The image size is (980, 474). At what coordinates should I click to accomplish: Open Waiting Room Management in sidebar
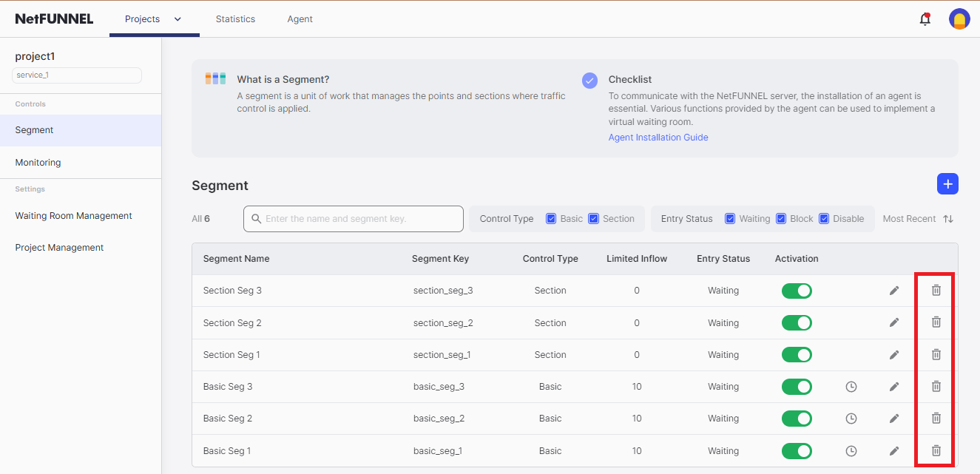pos(74,216)
